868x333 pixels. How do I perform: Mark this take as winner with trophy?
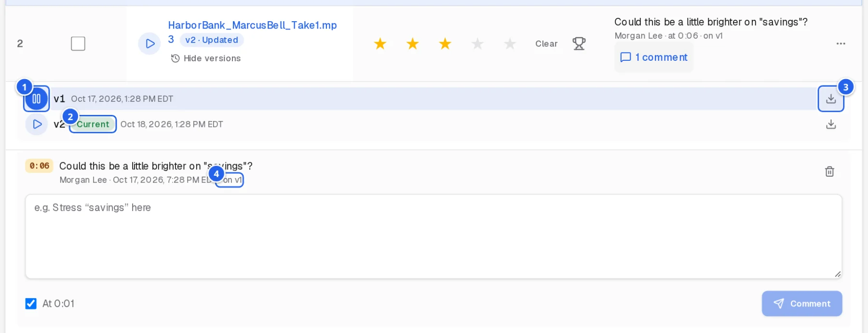point(579,43)
